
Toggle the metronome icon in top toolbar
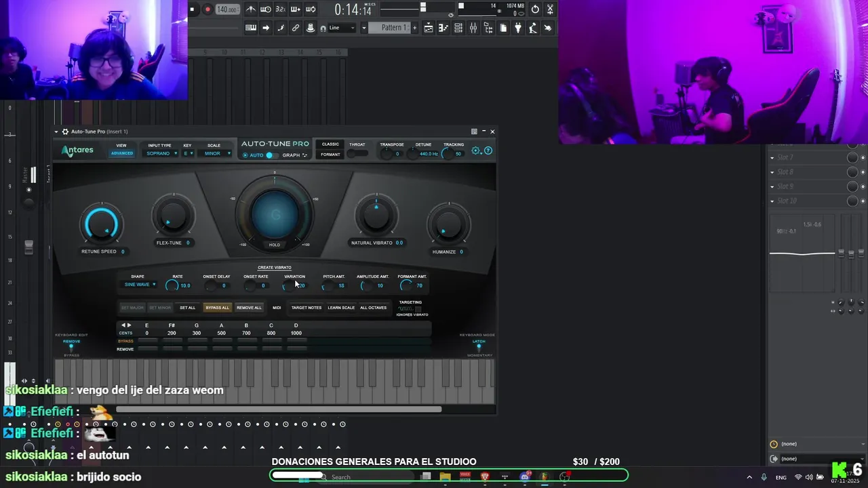click(251, 9)
